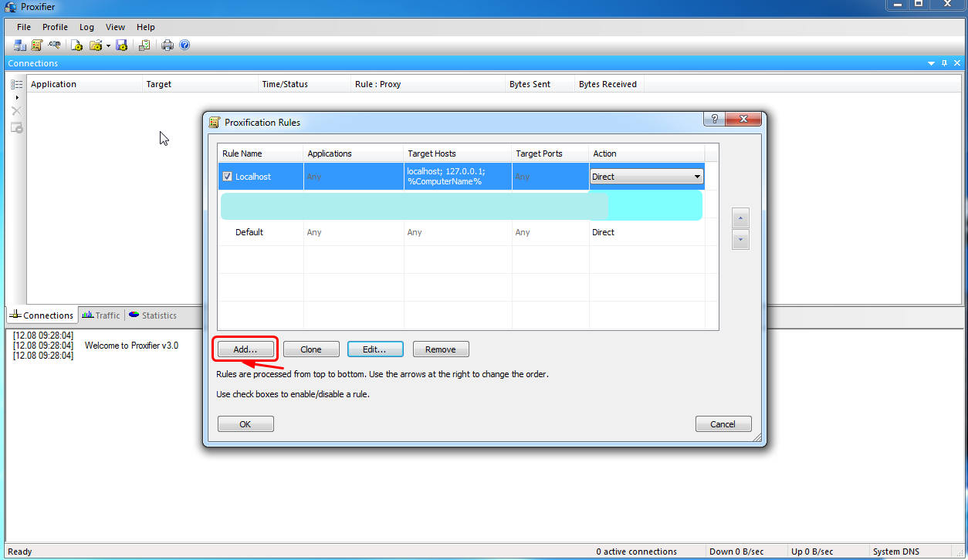The width and height of the screenshot is (968, 560).
Task: Save the profile using the floppy toolbar icon
Action: coord(121,46)
